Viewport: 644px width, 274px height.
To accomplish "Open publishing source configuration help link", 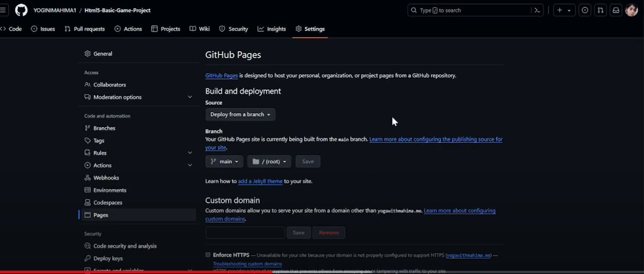I will point(436,139).
